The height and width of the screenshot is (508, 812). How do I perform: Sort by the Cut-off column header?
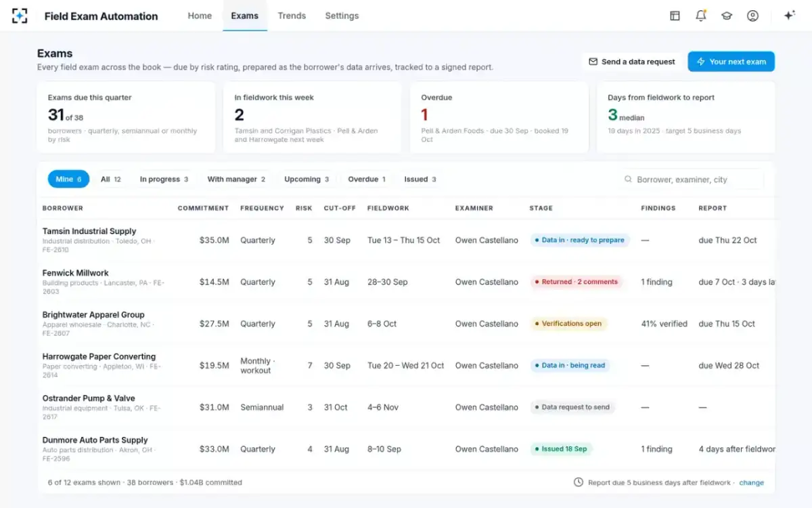coord(340,208)
